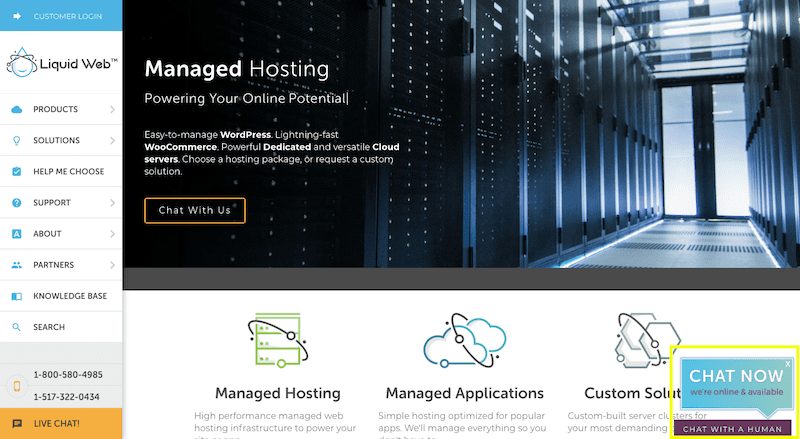Click the clipboard icon beside Help Me Choose
Viewport: 800px width, 439px height.
tap(17, 172)
